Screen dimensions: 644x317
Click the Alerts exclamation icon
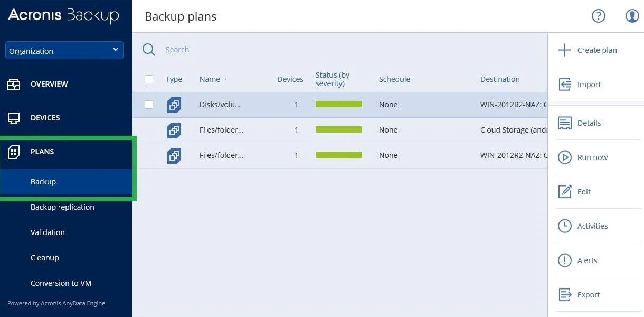[565, 260]
